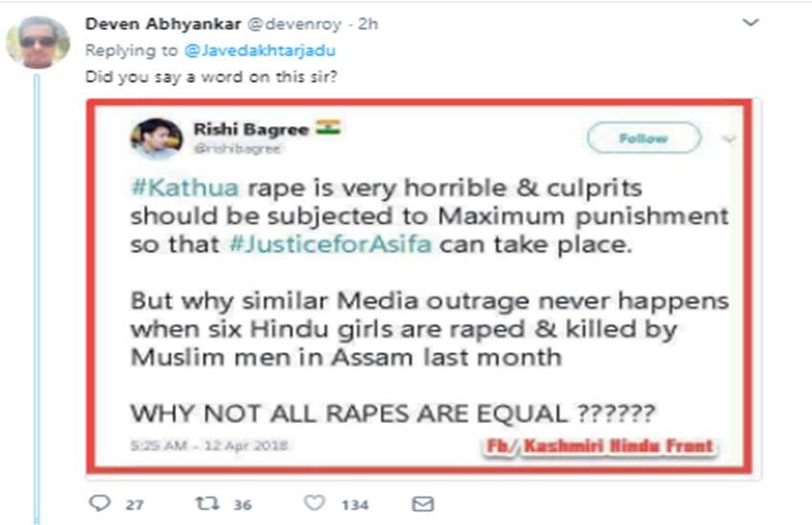Viewport: 812px width, 525px height.
Task: Click the @rishibagree handle text
Action: click(225, 149)
